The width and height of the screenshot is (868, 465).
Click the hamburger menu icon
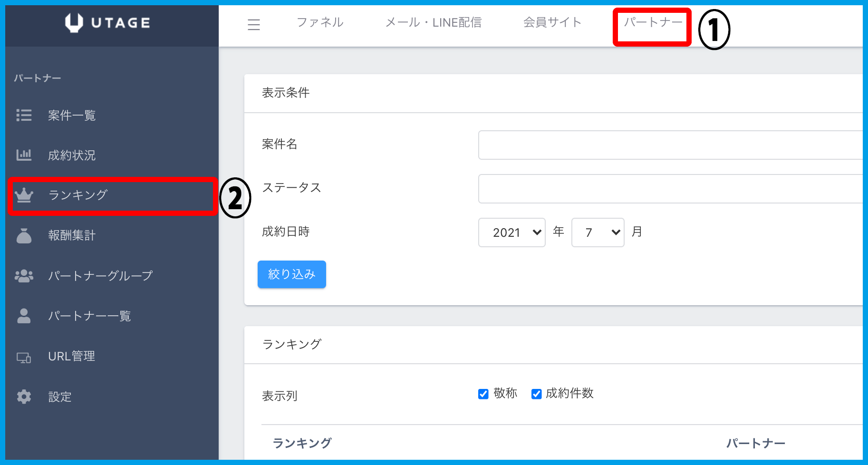(x=254, y=25)
